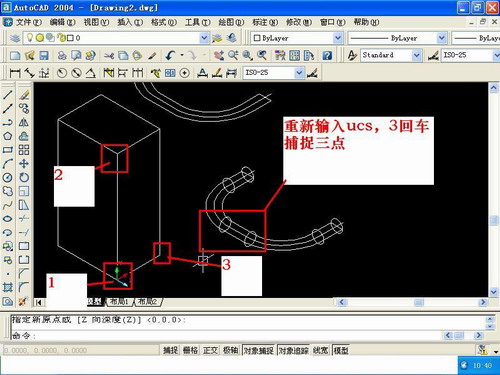The width and height of the screenshot is (500, 375).
Task: Open the Help question mark icon
Action: pos(327,55)
